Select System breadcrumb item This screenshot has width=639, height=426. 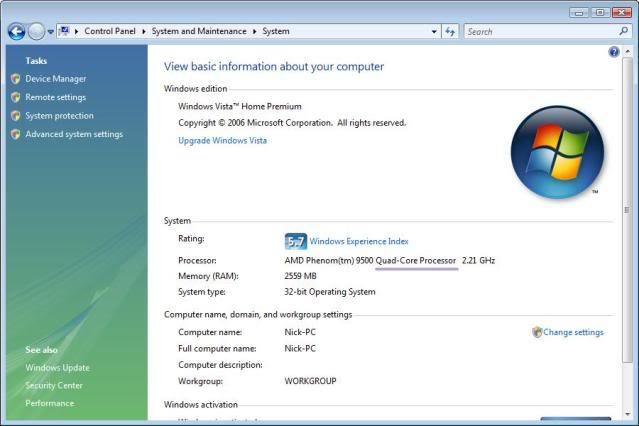[276, 31]
